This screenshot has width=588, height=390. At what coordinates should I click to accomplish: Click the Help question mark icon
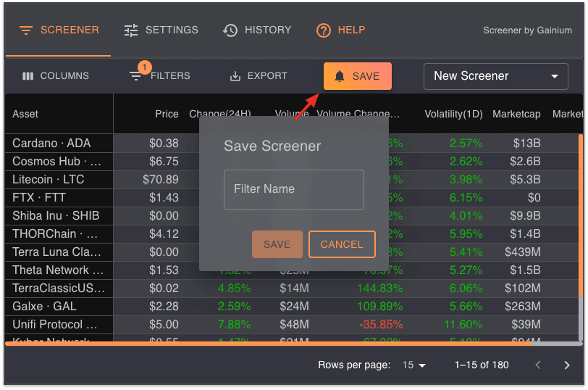tap(324, 30)
